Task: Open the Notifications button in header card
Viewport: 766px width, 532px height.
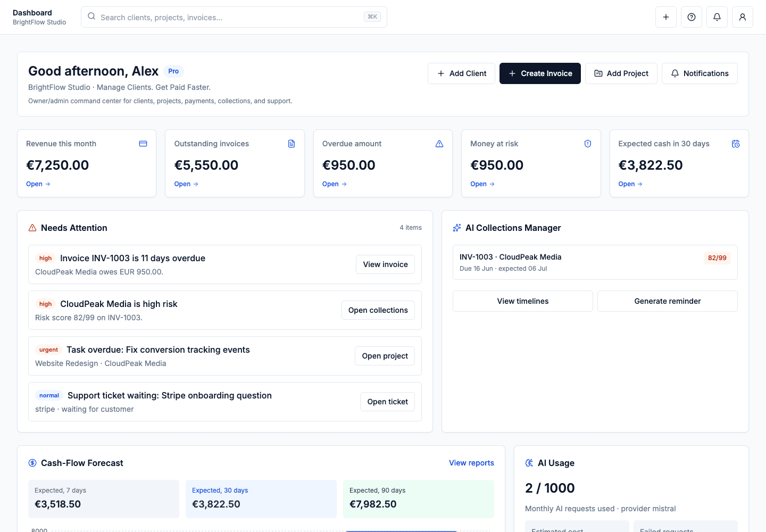Action: point(700,73)
